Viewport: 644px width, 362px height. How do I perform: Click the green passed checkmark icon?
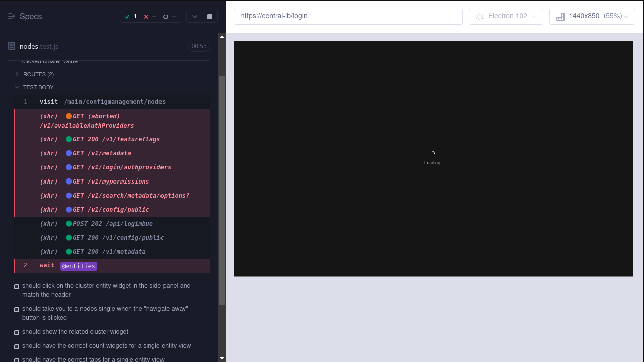(x=128, y=16)
